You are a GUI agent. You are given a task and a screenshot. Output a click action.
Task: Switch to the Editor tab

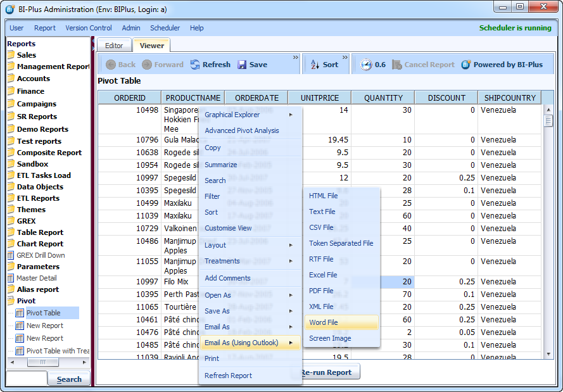[114, 46]
